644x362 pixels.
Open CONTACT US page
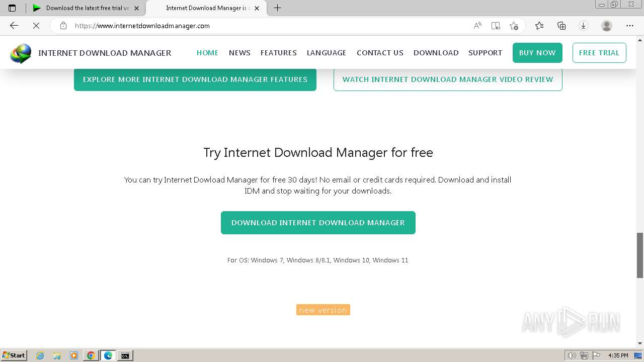tap(380, 53)
